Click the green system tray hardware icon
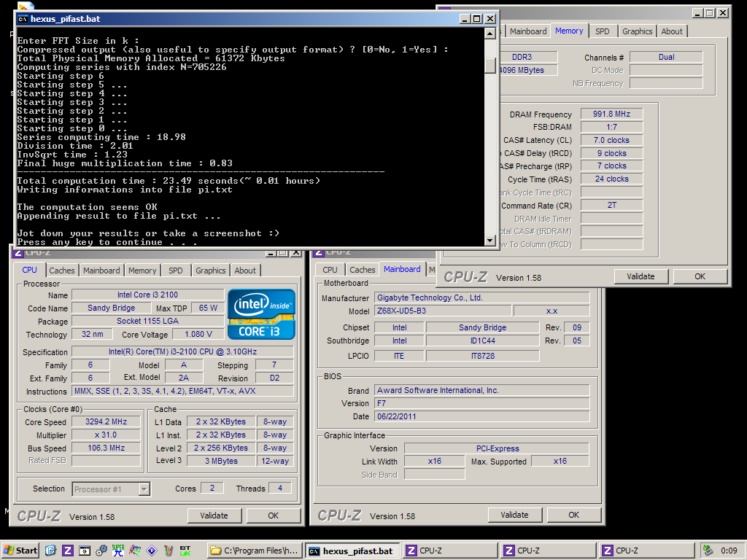Screen dimensions: 747x560 point(708,551)
